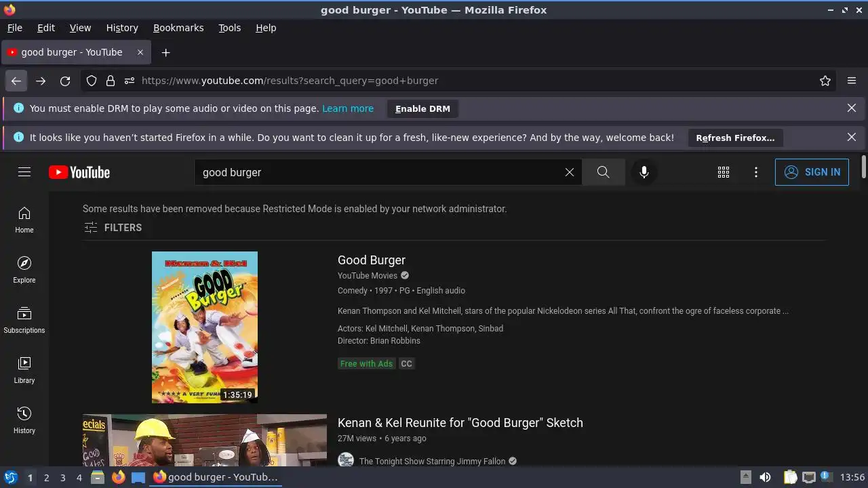Open YouTube settings three-dot menu

(756, 172)
